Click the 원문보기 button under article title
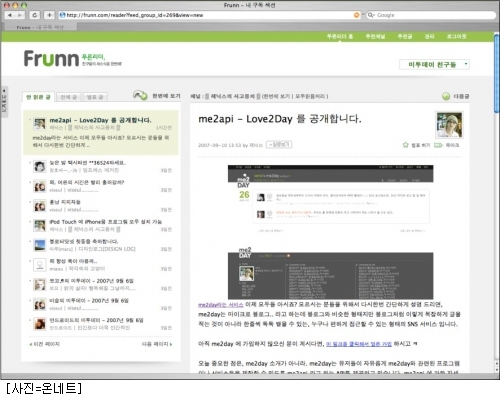 click(x=279, y=145)
